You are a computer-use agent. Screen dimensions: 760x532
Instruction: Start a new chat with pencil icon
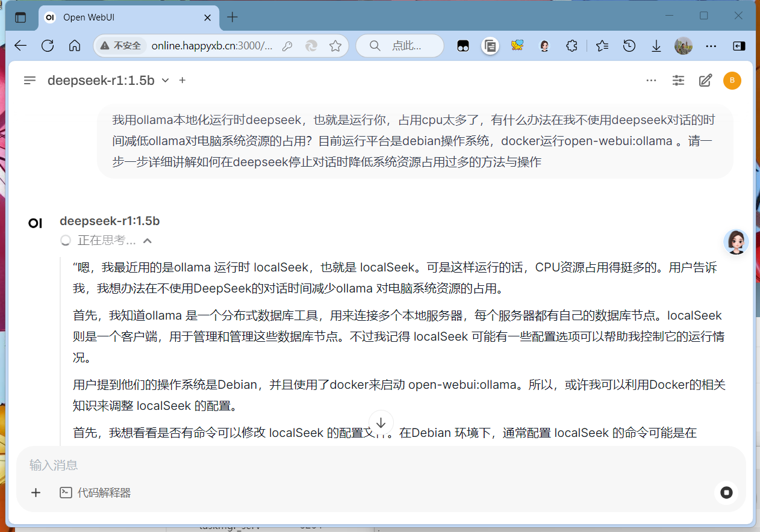tap(705, 80)
